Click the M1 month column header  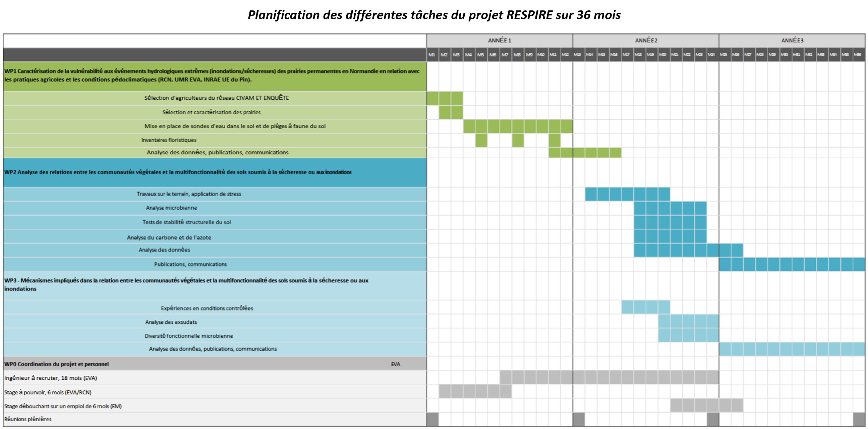pyautogui.click(x=432, y=55)
